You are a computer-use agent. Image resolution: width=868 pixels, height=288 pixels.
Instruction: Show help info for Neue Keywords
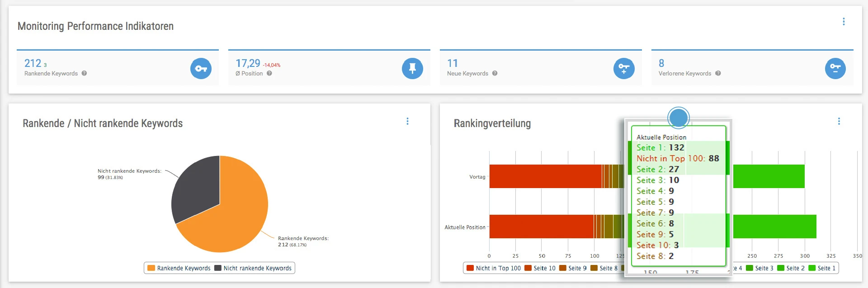click(495, 73)
